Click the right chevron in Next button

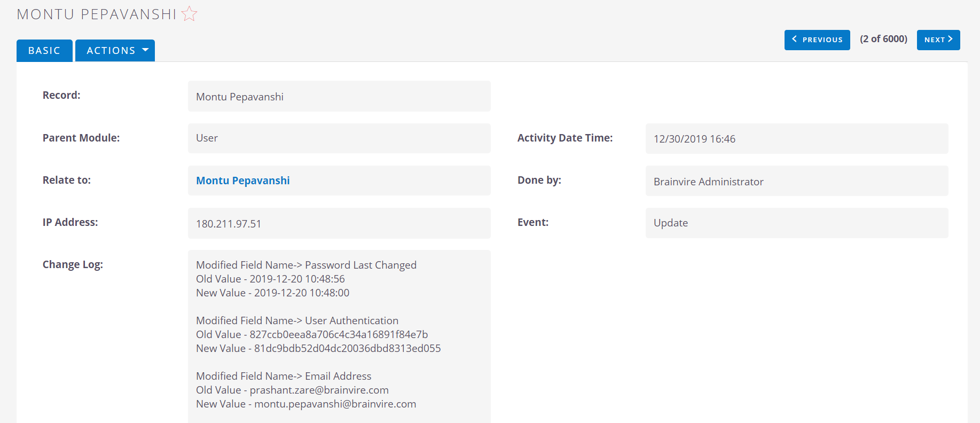(x=950, y=39)
